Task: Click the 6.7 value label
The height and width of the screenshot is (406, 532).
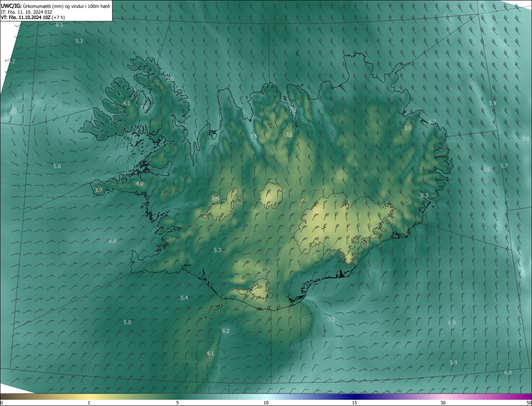Action: click(432, 122)
